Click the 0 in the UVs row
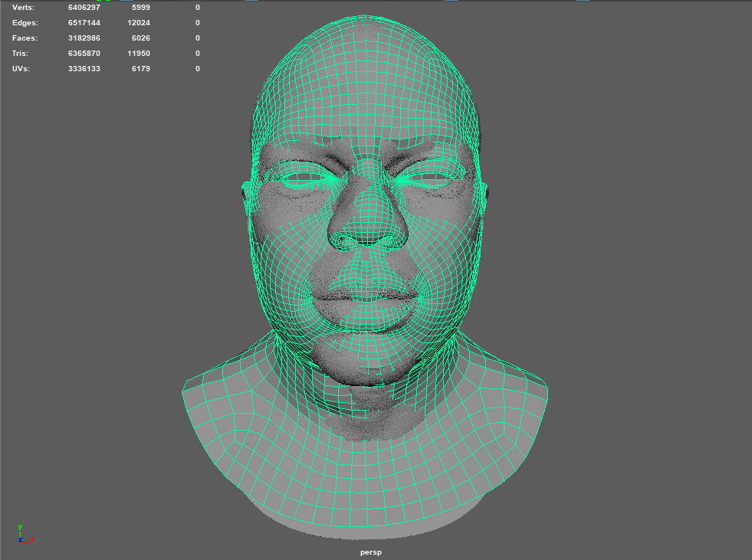The width and height of the screenshot is (752, 560). pyautogui.click(x=198, y=69)
